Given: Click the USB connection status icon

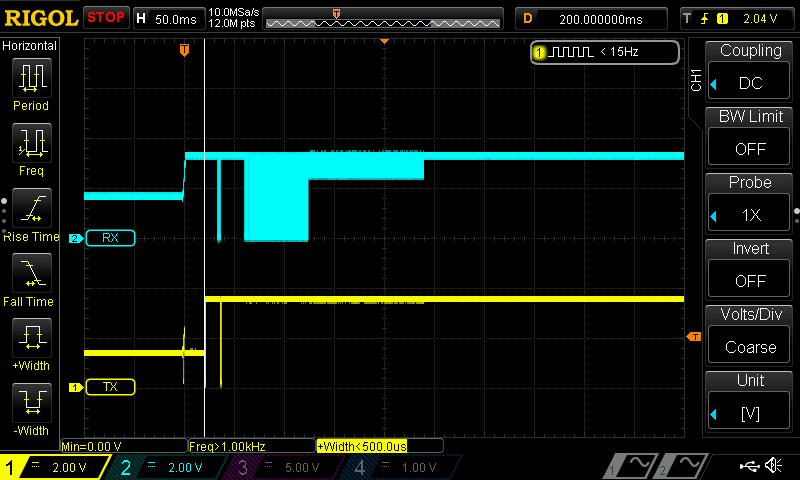Looking at the screenshot, I should click(749, 465).
